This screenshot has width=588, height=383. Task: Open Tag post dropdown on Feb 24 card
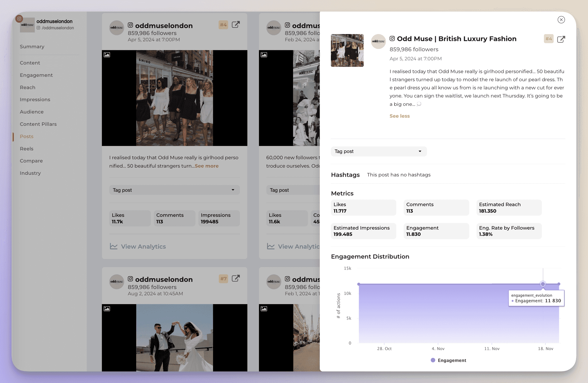tap(293, 190)
